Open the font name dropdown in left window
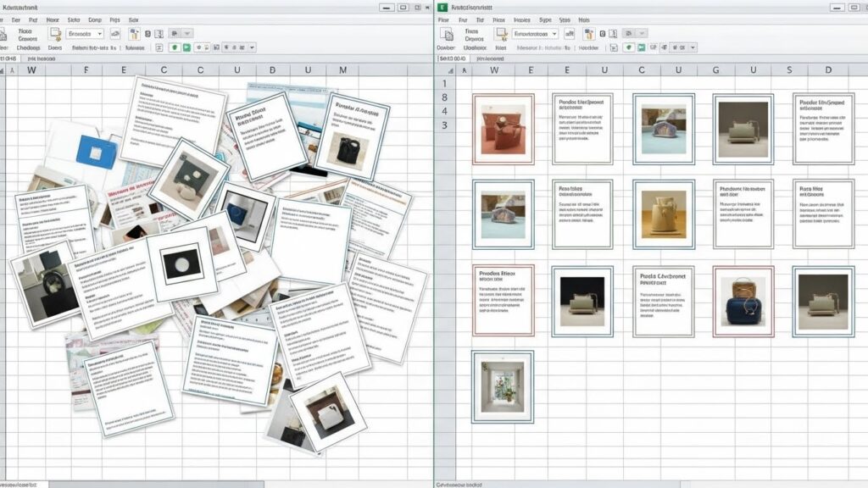 (x=99, y=34)
